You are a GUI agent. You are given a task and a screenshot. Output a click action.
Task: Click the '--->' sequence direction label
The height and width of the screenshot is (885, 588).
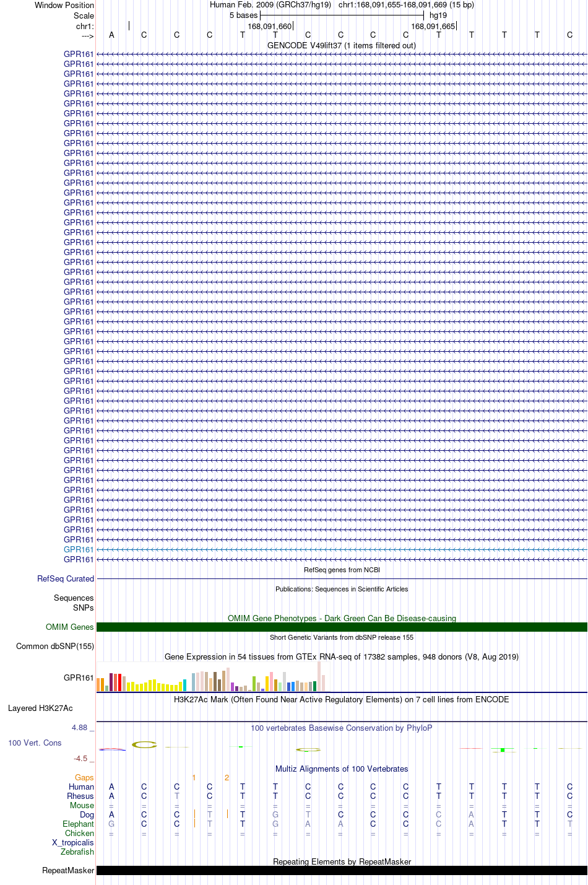[x=87, y=36]
